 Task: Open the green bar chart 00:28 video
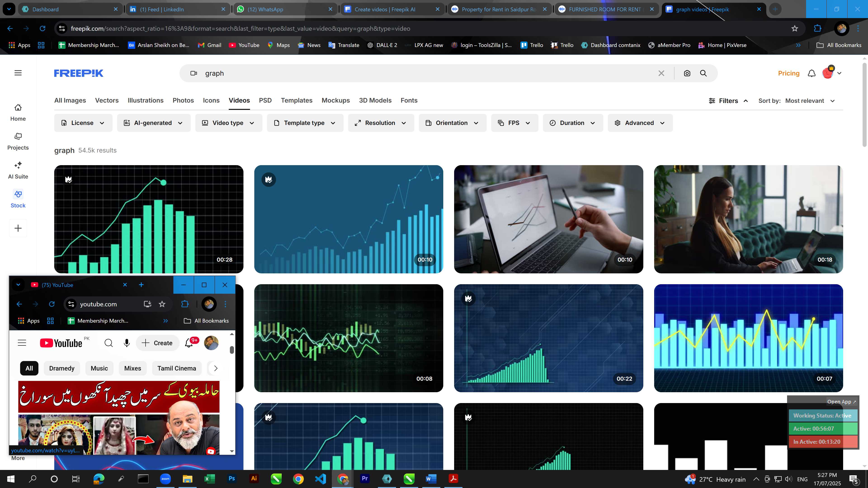coord(149,219)
